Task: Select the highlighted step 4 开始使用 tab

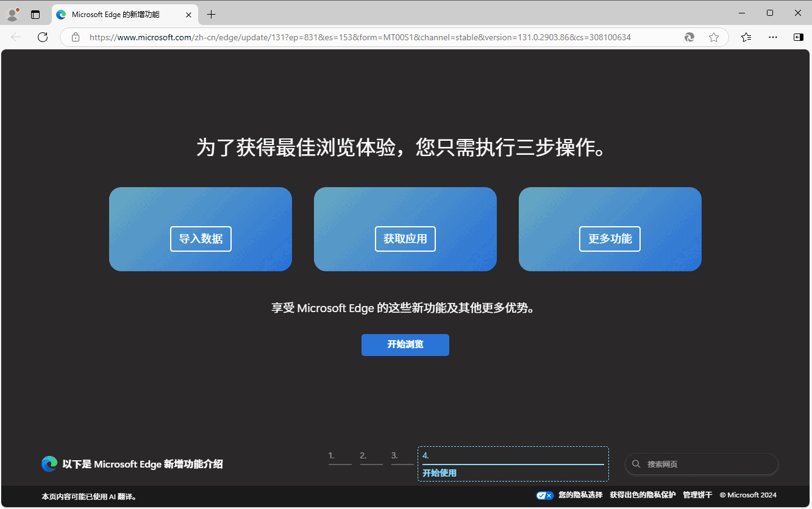Action: 513,464
